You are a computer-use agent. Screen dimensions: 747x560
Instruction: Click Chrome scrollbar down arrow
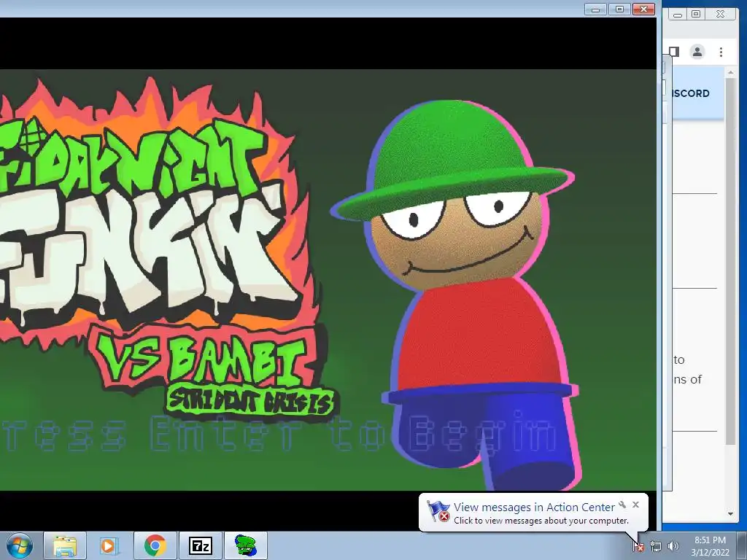(730, 514)
